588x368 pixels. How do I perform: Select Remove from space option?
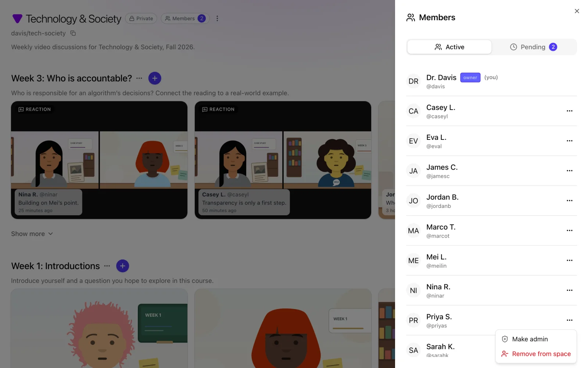pyautogui.click(x=536, y=354)
